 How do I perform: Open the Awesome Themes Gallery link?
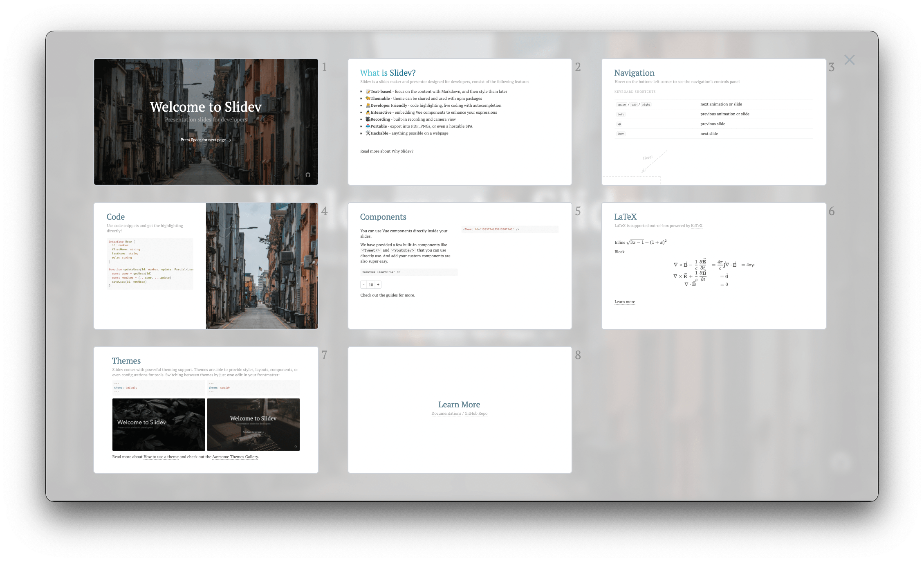(x=235, y=457)
